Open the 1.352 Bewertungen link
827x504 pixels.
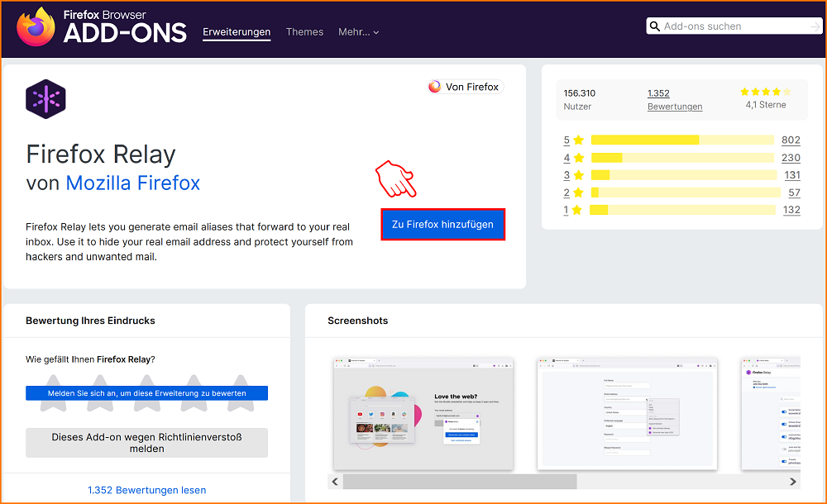[675, 100]
